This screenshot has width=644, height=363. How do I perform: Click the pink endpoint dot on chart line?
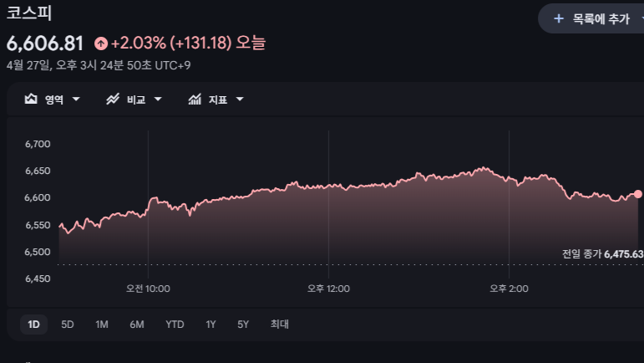tap(638, 194)
